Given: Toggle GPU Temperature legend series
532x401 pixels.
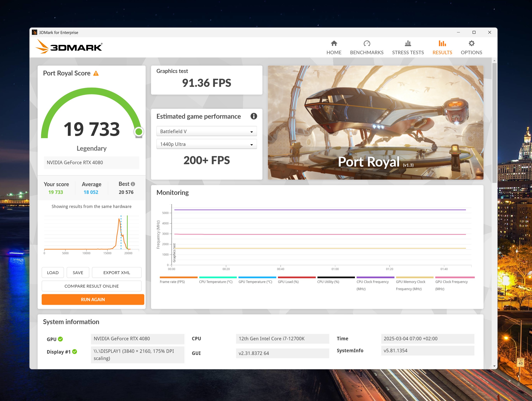Looking at the screenshot, I should (257, 280).
